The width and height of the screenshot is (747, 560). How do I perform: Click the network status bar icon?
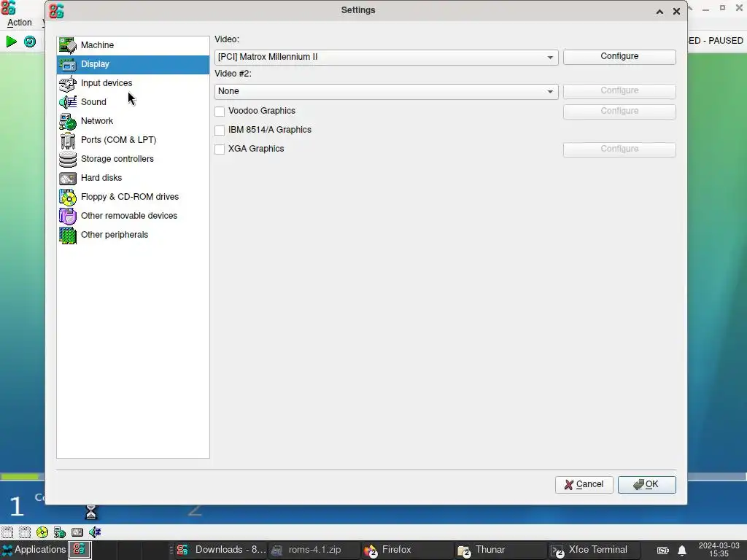coord(60,532)
